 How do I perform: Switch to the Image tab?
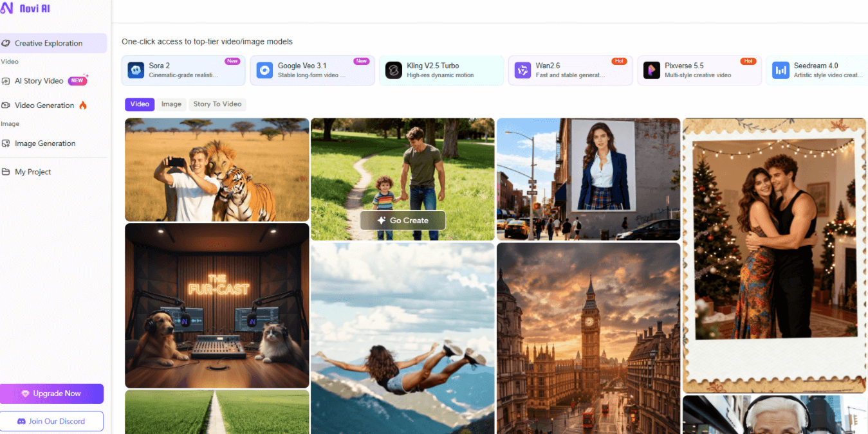pyautogui.click(x=171, y=104)
